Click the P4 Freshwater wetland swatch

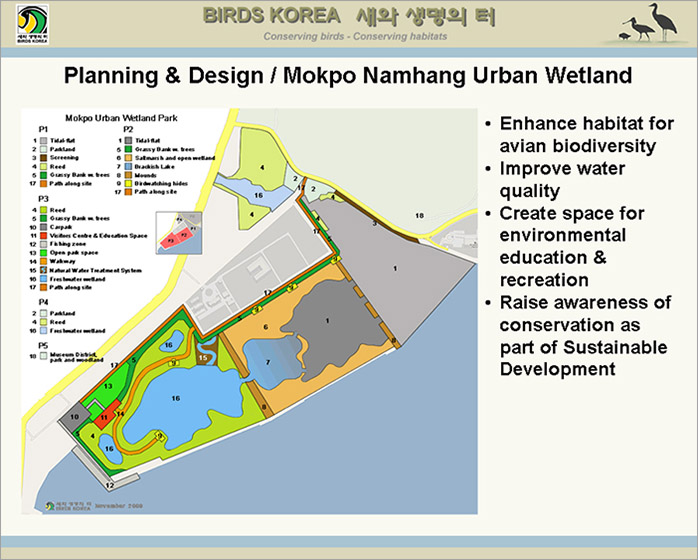43,331
